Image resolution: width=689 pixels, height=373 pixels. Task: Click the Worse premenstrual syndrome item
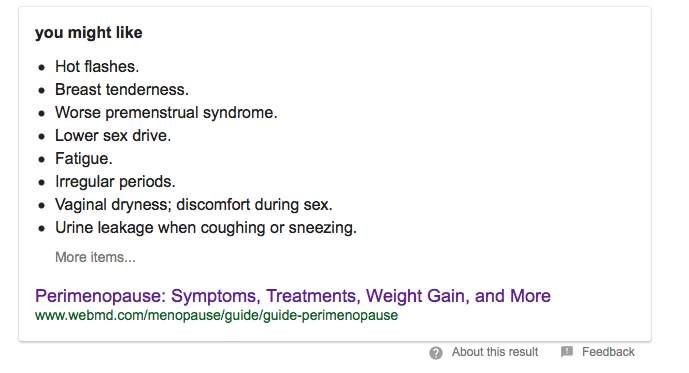point(166,113)
